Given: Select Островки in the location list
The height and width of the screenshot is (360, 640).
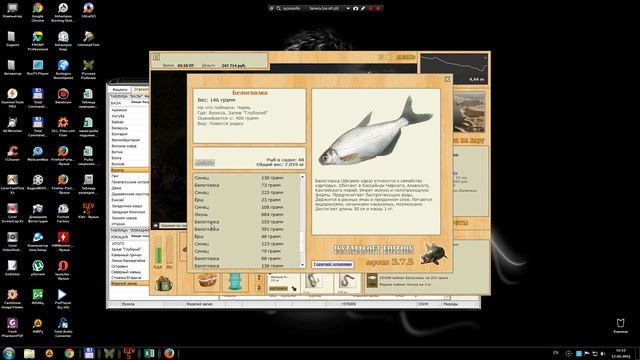Looking at the screenshot, I should [x=129, y=266].
